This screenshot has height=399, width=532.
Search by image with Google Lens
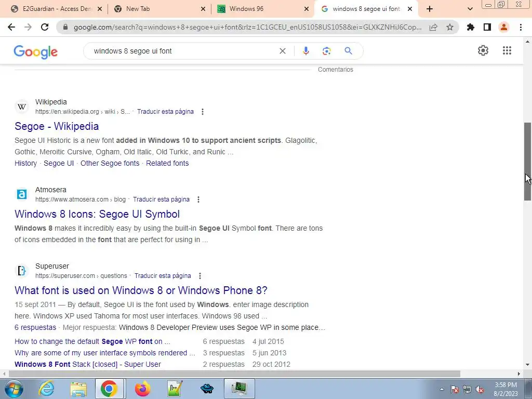tap(326, 51)
